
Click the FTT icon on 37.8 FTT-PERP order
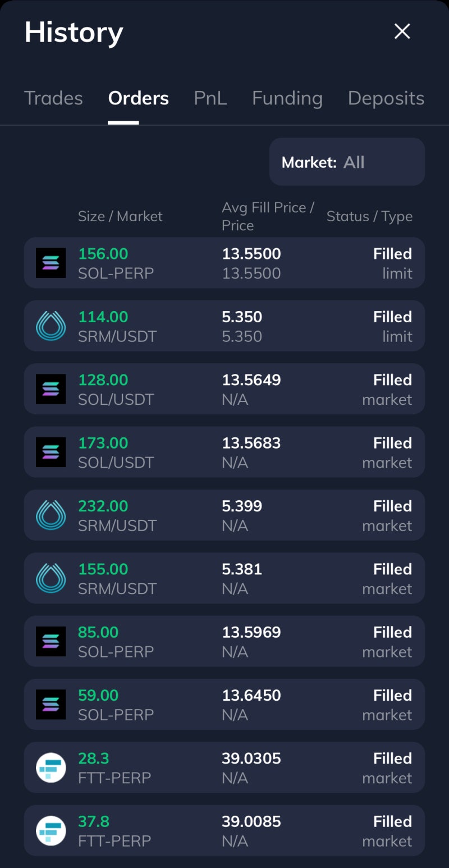[x=51, y=831]
